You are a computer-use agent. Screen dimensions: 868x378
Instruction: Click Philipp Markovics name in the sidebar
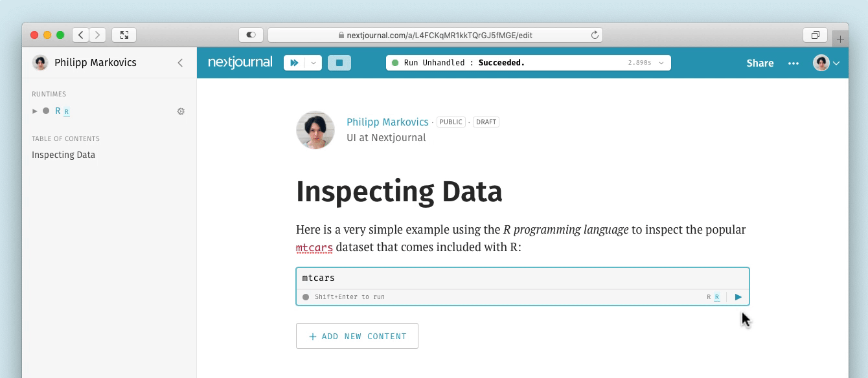point(95,63)
